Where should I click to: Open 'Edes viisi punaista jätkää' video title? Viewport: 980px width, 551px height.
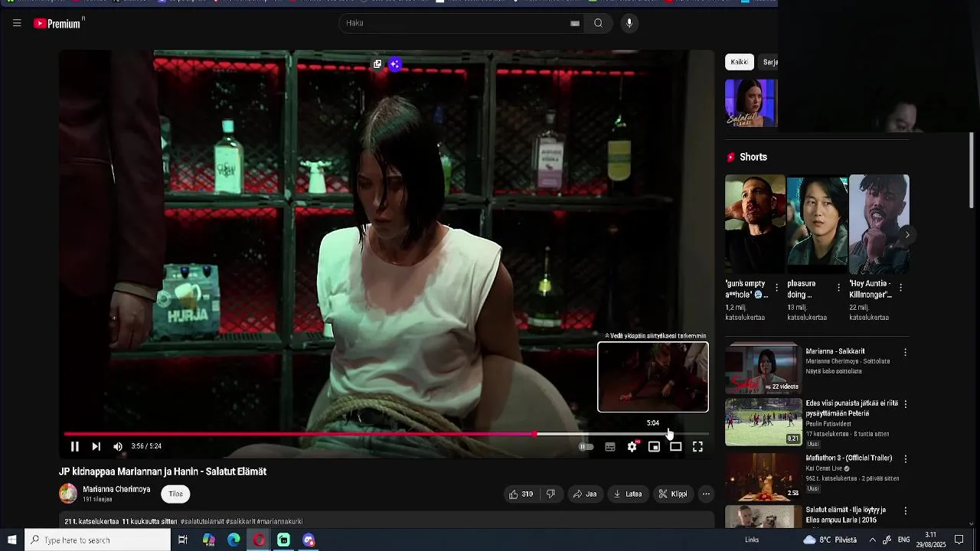[x=852, y=409]
